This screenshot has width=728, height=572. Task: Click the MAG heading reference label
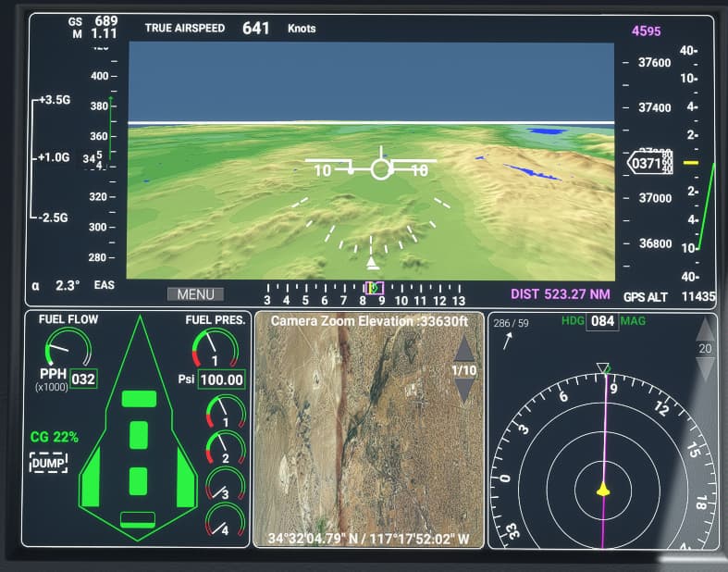tap(634, 320)
